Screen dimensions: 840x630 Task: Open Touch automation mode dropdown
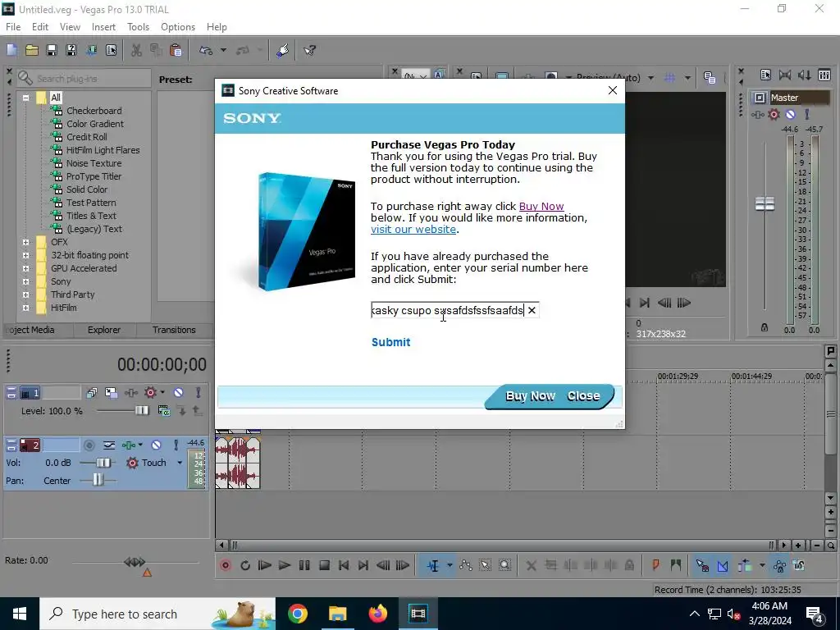tap(180, 463)
